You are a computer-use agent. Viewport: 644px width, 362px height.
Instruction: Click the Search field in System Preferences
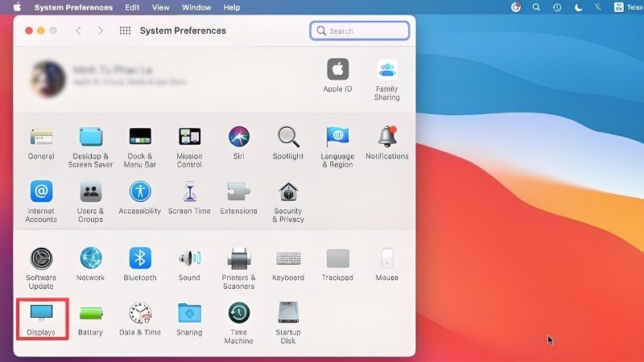click(360, 31)
